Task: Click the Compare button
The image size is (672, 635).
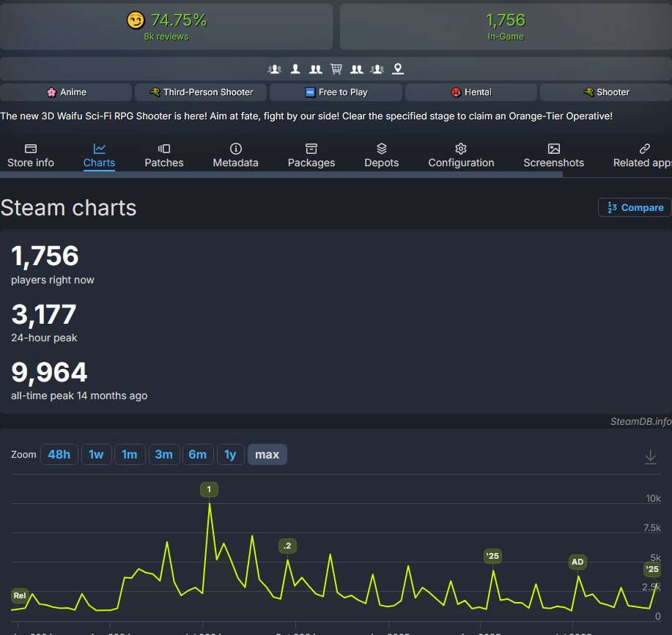Action: pos(635,207)
